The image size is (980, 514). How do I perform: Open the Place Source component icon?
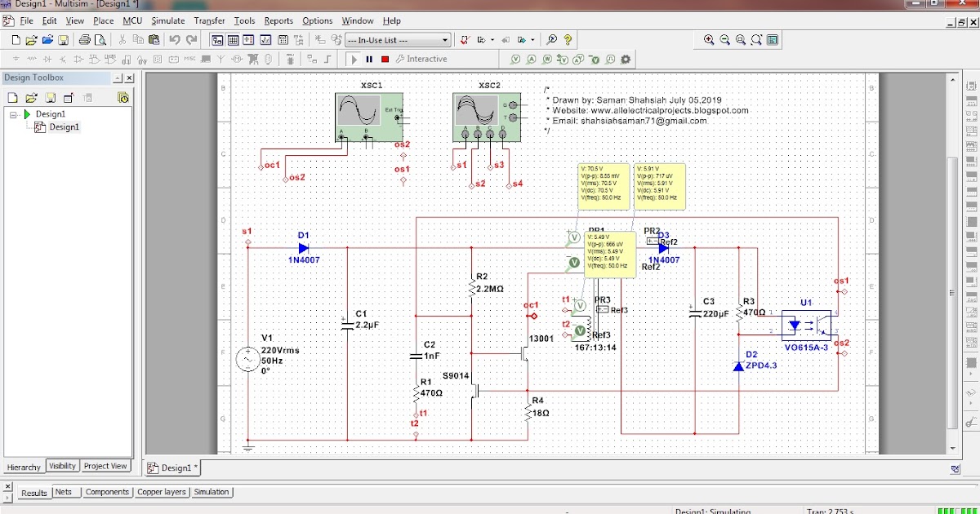tap(15, 58)
